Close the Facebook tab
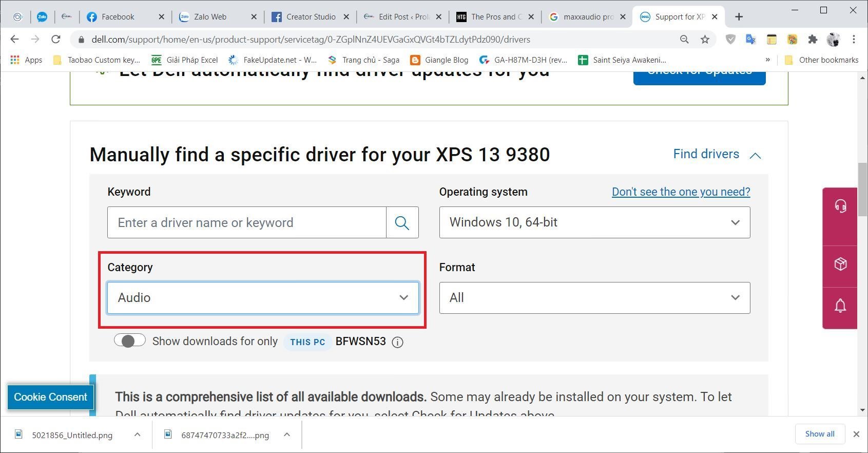This screenshot has height=453, width=868. 161,17
